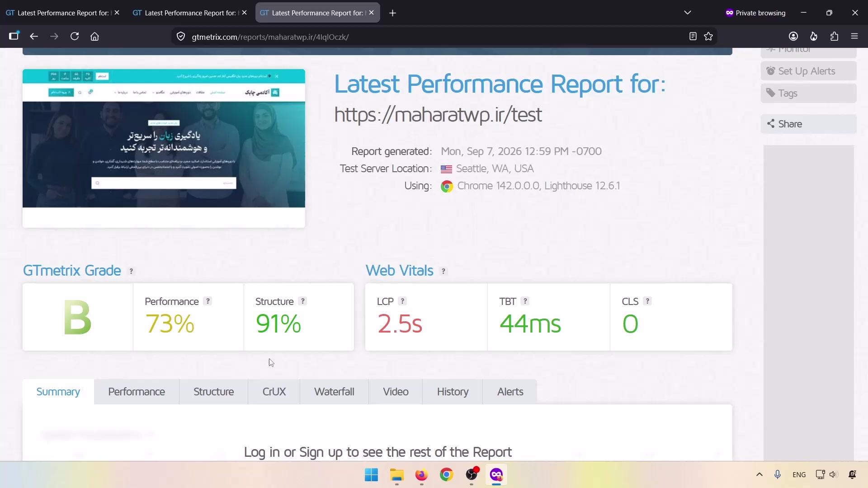Image resolution: width=868 pixels, height=488 pixels.
Task: Switch to the Performance tab
Action: (137, 392)
